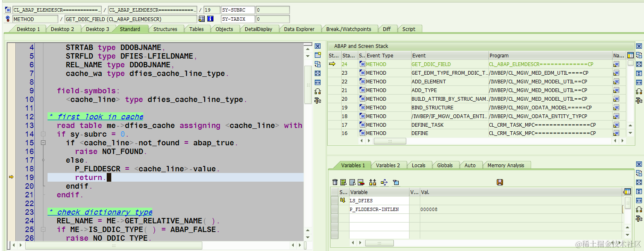Click the SY-SUBRC value field
644x251 pixels.
pos(273,10)
